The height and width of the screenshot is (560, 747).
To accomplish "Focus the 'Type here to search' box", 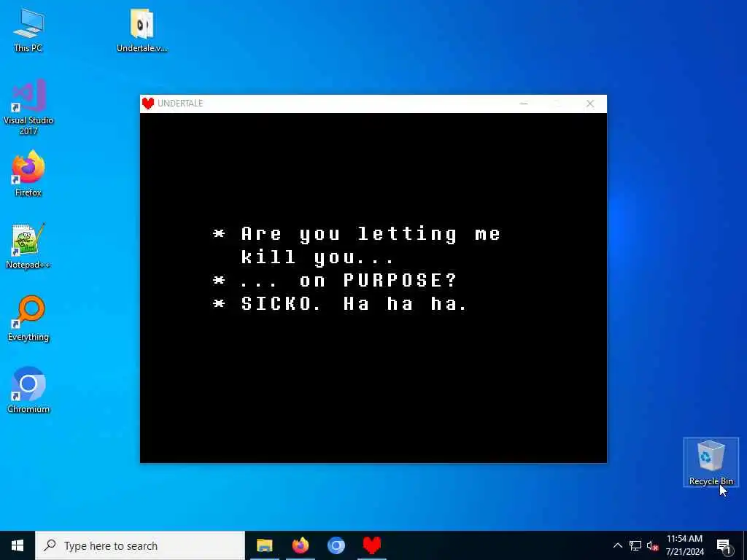I will coord(140,545).
